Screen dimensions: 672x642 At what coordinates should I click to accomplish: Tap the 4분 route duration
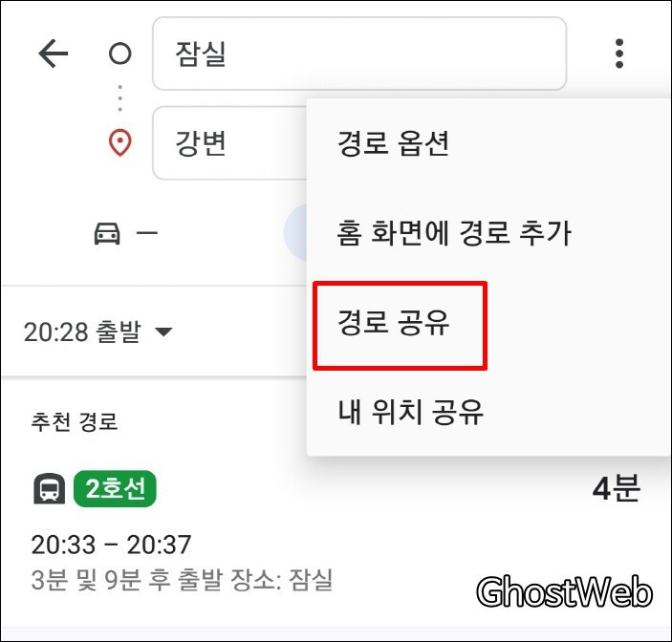point(617,488)
